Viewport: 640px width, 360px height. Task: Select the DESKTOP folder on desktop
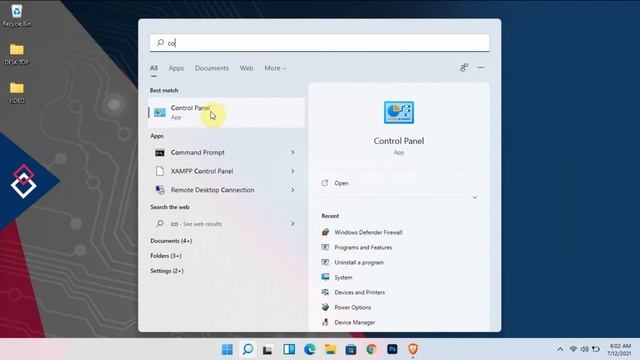tap(17, 54)
